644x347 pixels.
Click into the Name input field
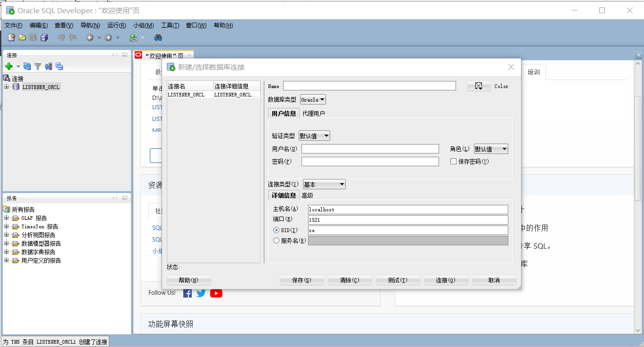369,86
